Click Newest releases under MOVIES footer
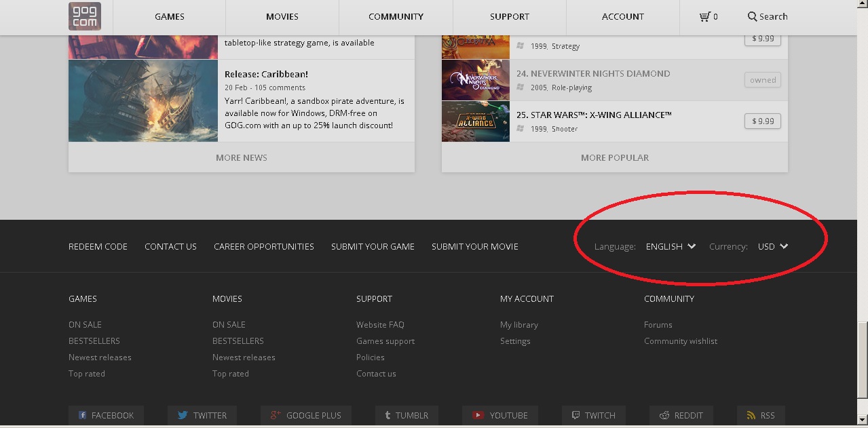Screen dimensions: 868x428 244,357
